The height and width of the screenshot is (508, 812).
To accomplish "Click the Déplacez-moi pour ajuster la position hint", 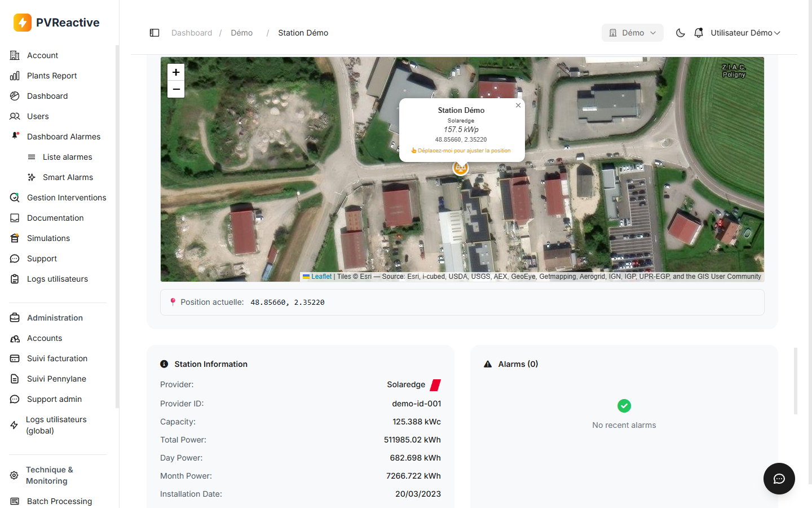I will [461, 151].
